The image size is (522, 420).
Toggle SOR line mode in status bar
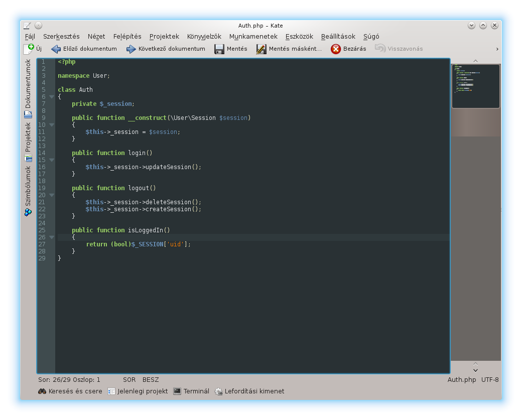pos(129,380)
